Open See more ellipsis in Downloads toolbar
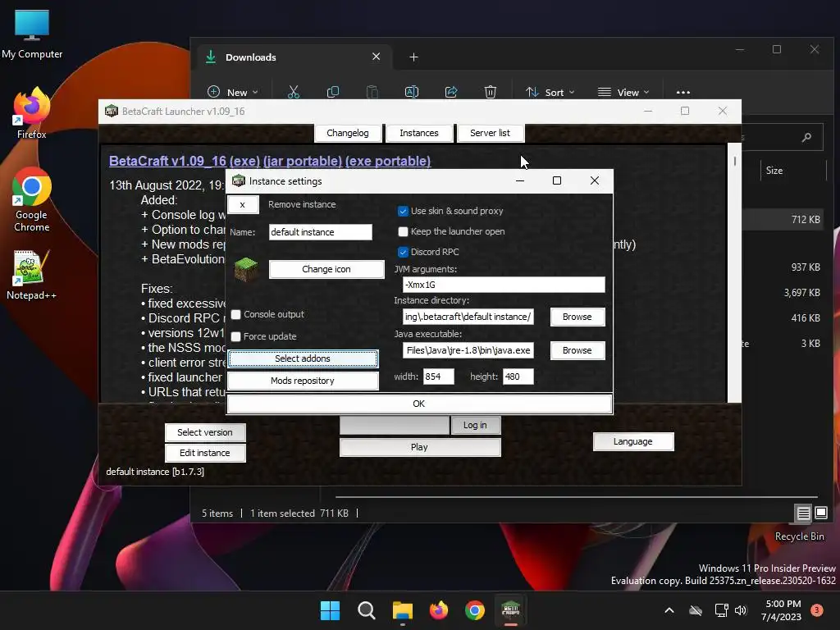 coord(683,92)
